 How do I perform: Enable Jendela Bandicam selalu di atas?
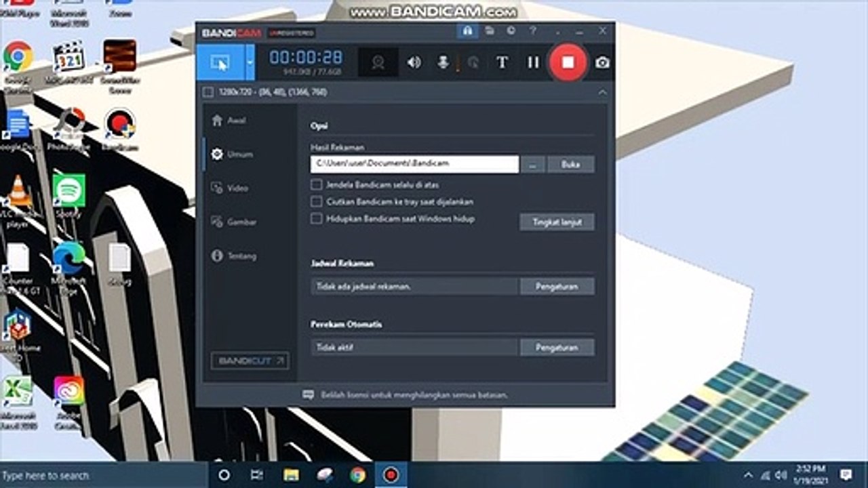[316, 184]
